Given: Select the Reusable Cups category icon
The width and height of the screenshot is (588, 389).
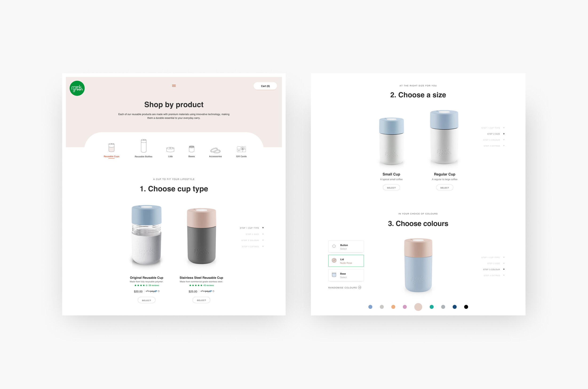Looking at the screenshot, I should (111, 147).
